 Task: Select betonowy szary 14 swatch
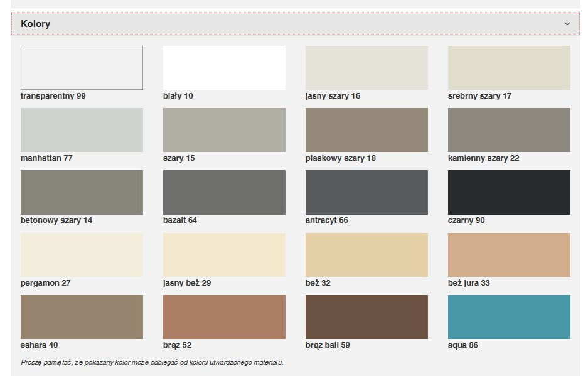pyautogui.click(x=82, y=192)
